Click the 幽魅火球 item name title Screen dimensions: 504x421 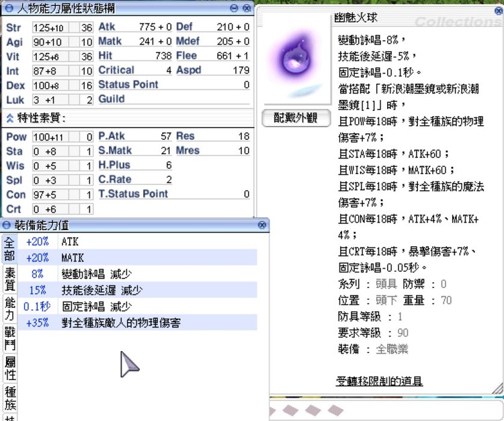pyautogui.click(x=356, y=17)
